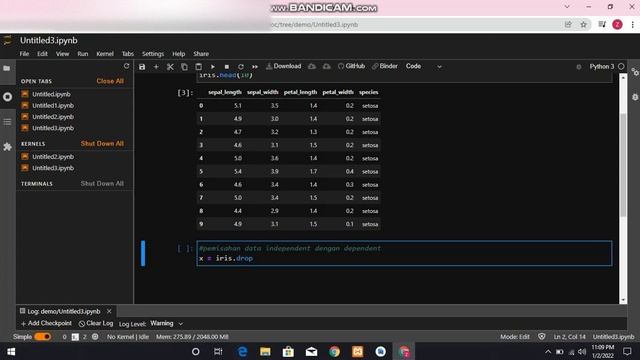Click the first cloud icon after Download
Image resolution: width=640 pixels, height=360 pixels.
pyautogui.click(x=312, y=66)
